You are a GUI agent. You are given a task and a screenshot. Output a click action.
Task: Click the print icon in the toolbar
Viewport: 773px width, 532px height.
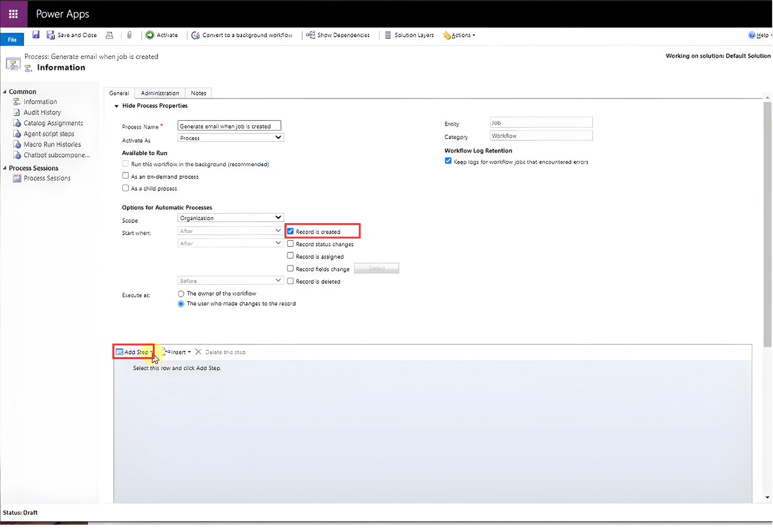(x=109, y=35)
